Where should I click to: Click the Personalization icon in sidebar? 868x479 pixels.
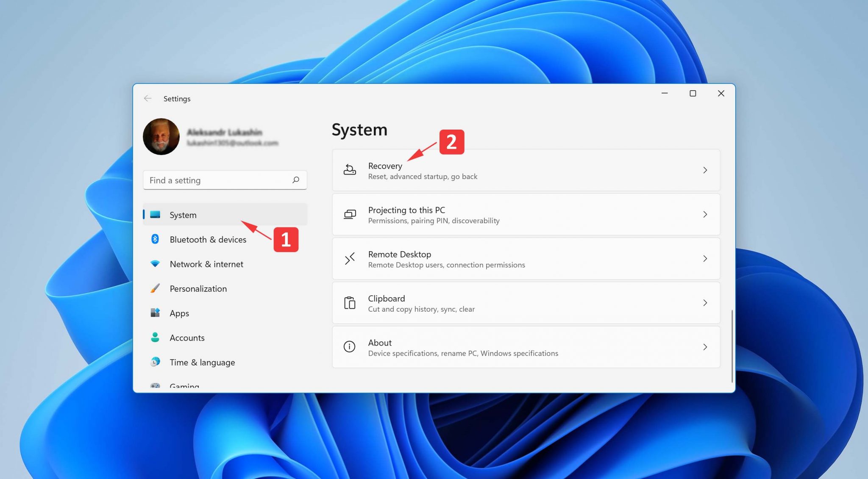156,288
